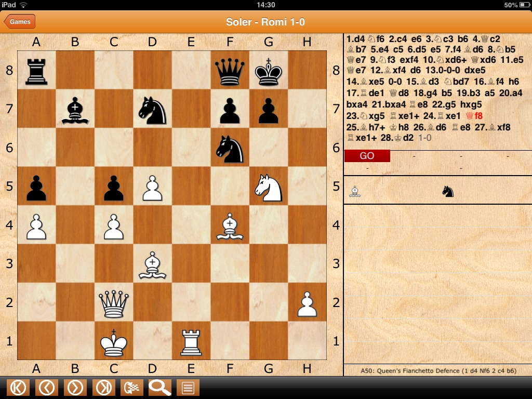
Task: Select the white rook on e1
Action: point(191,342)
